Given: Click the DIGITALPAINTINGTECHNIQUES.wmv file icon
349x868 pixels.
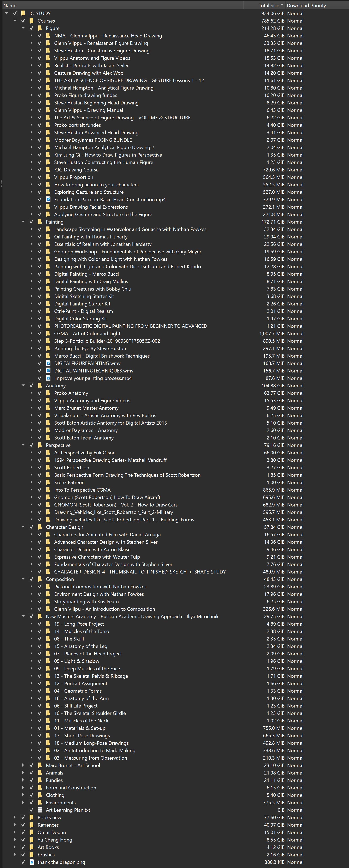Looking at the screenshot, I should tap(48, 371).
